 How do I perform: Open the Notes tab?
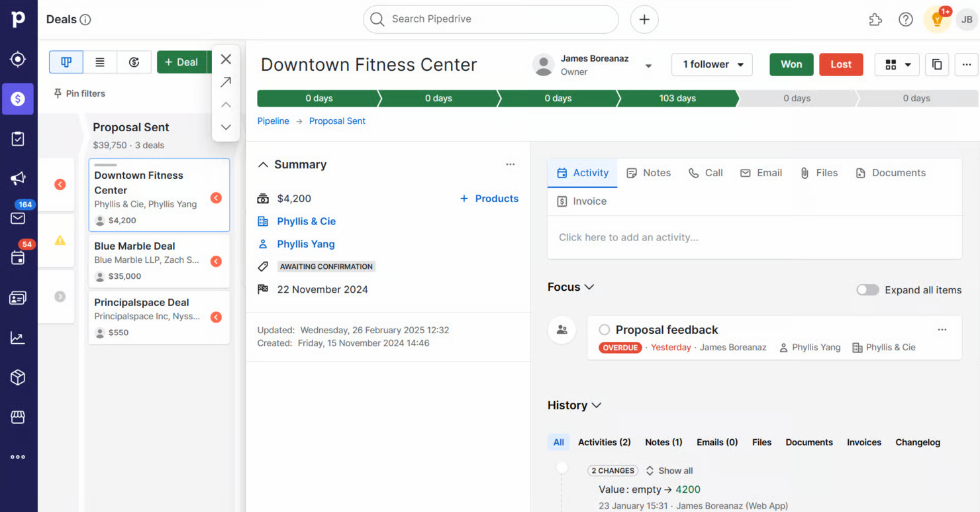pos(649,173)
